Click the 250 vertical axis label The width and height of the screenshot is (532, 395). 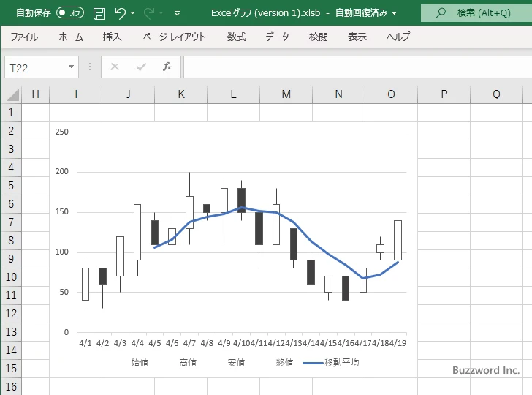click(x=61, y=132)
